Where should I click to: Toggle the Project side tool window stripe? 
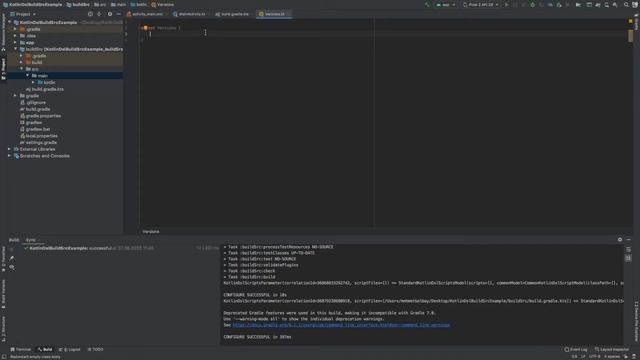pos(3,69)
